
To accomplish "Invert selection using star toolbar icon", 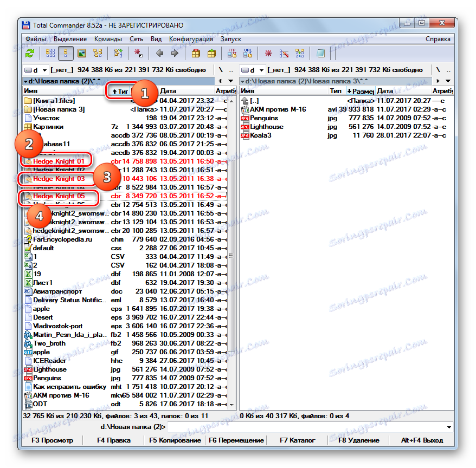I will [x=138, y=54].
